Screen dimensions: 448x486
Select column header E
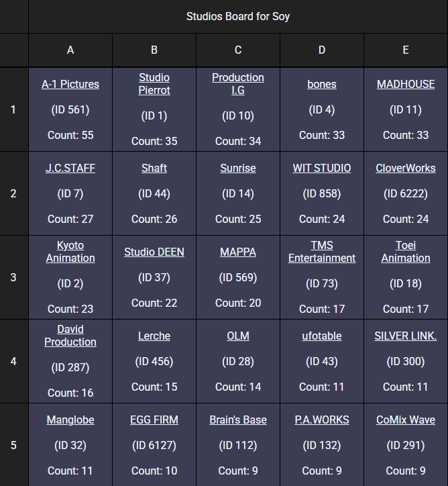[x=406, y=50]
